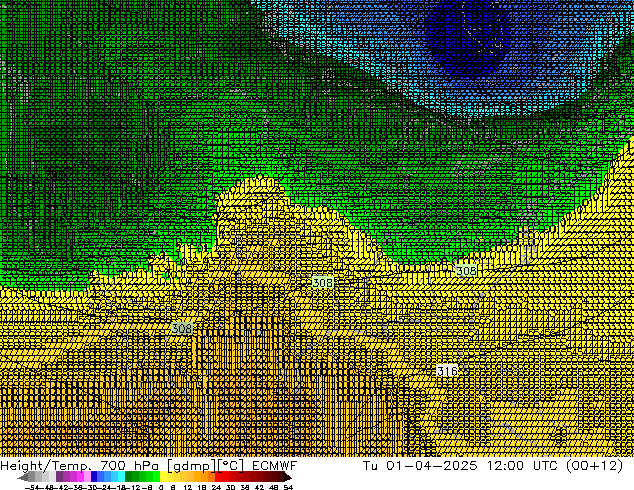Click the 'Height/Temp.' title text

[45, 466]
